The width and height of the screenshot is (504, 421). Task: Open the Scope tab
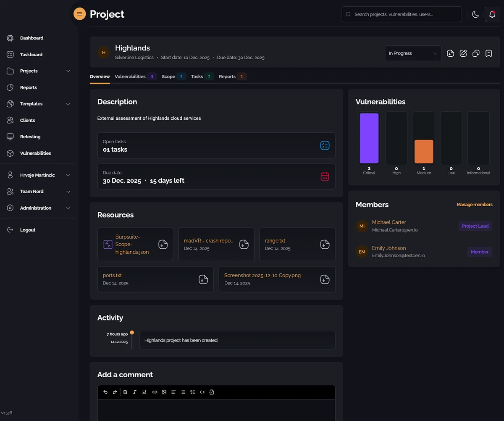pyautogui.click(x=168, y=76)
